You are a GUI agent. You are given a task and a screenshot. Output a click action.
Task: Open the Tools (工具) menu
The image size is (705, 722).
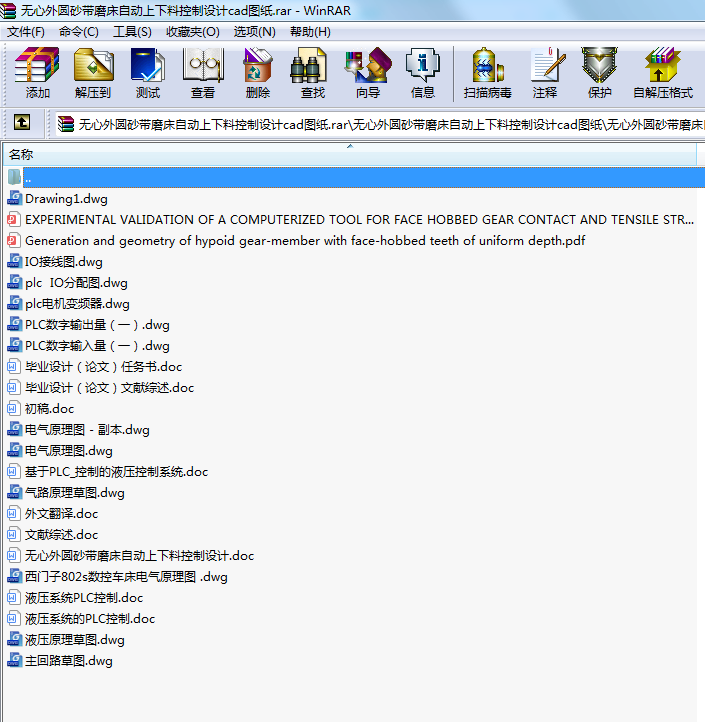click(x=132, y=31)
